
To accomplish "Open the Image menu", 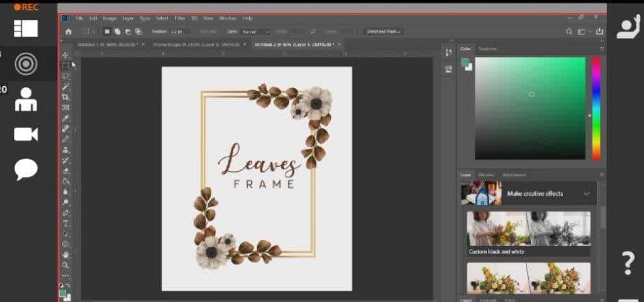I will [x=110, y=19].
